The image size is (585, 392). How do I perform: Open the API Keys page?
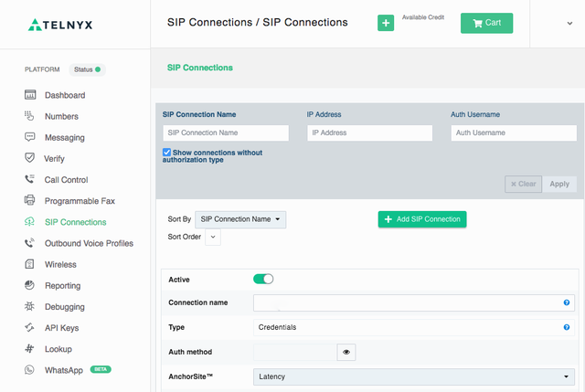point(61,328)
